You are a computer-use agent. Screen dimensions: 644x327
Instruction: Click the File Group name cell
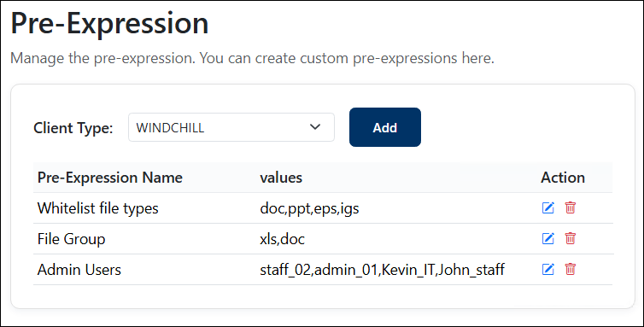71,239
